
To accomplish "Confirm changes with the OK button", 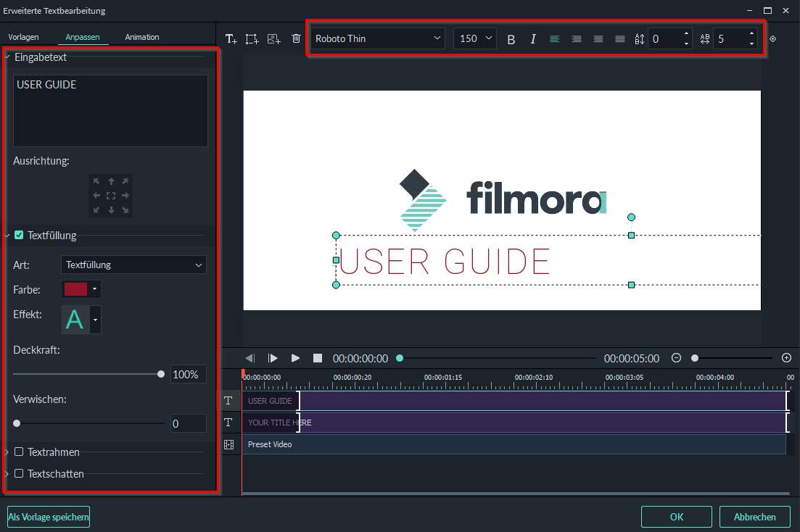I will (x=676, y=517).
